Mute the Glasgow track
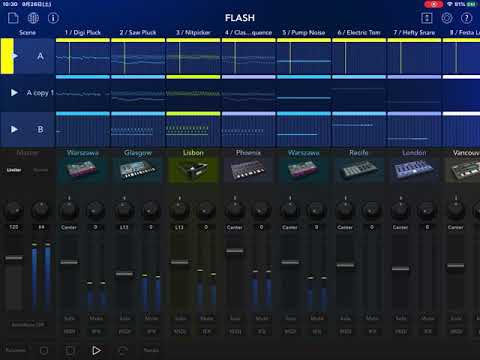480x360 pixels. pos(151,318)
